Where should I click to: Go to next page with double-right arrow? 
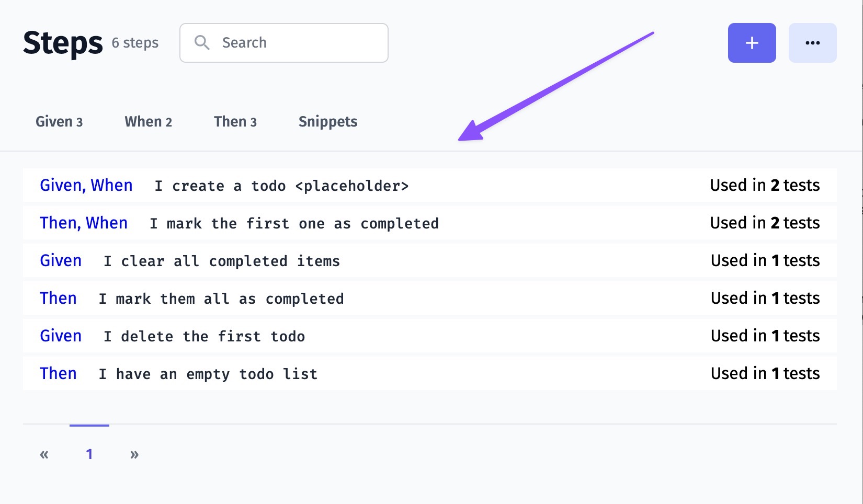(x=134, y=454)
